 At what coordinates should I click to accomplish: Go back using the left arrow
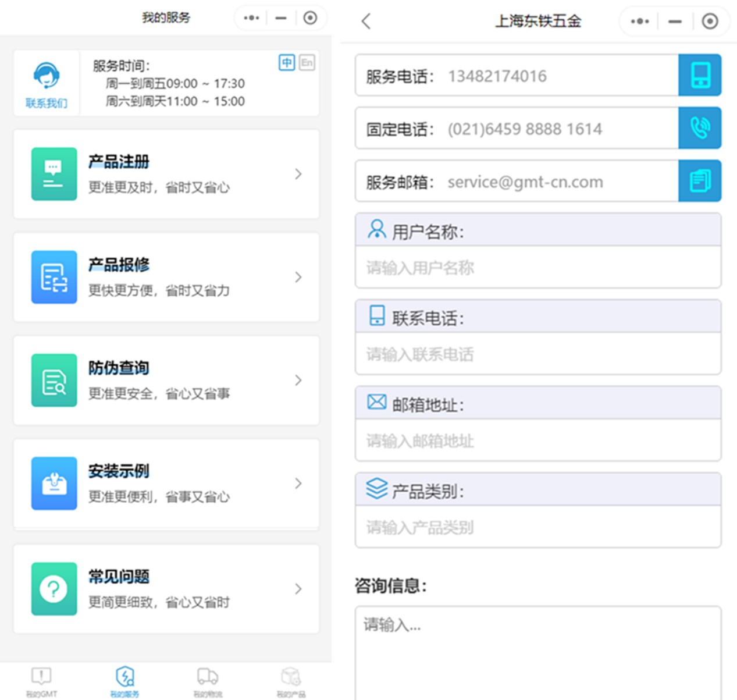point(366,22)
